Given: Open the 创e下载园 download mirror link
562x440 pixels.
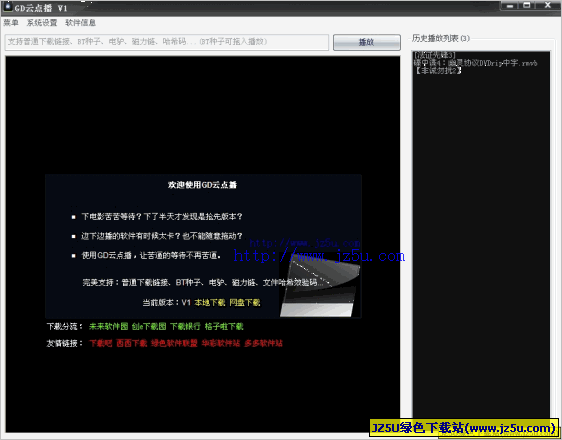Looking at the screenshot, I should click(149, 326).
